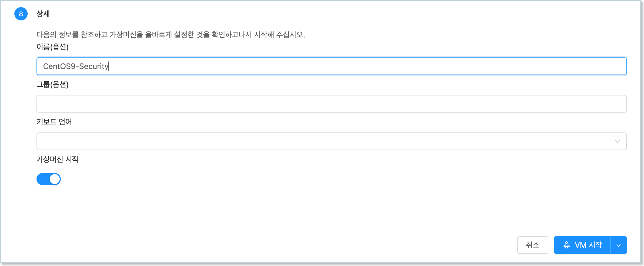Click the CentOS9-Security text in name field

76,66
